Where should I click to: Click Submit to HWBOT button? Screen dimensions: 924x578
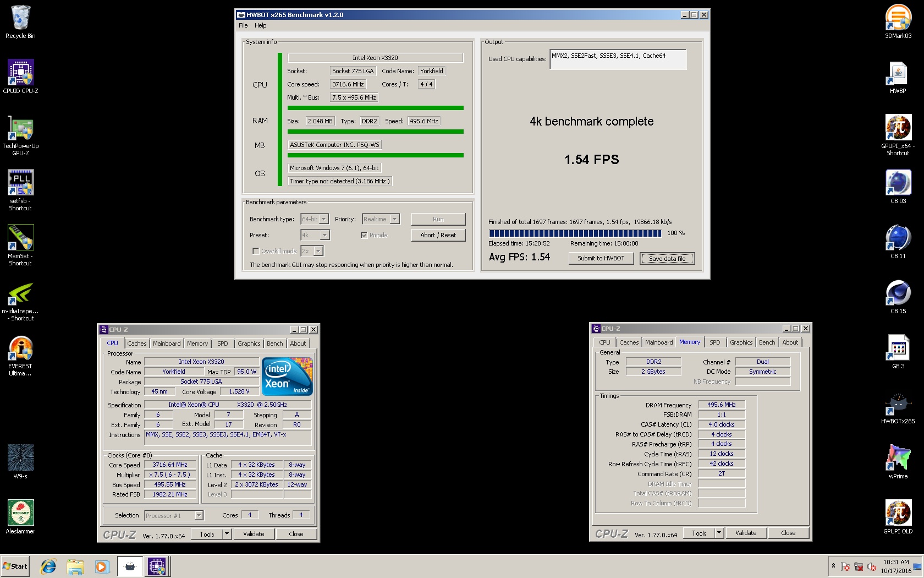click(x=601, y=258)
